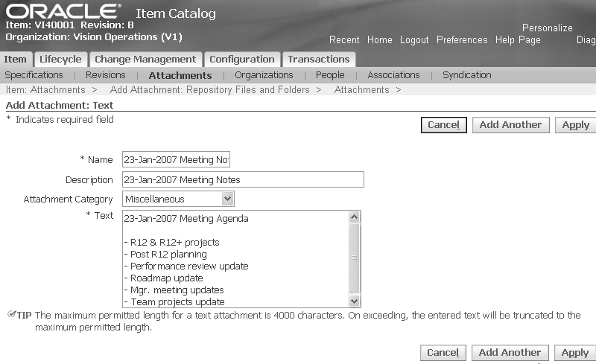Image resolution: width=596 pixels, height=364 pixels.
Task: Click the 'Add Attachment: Text' heading
Action: coord(60,105)
